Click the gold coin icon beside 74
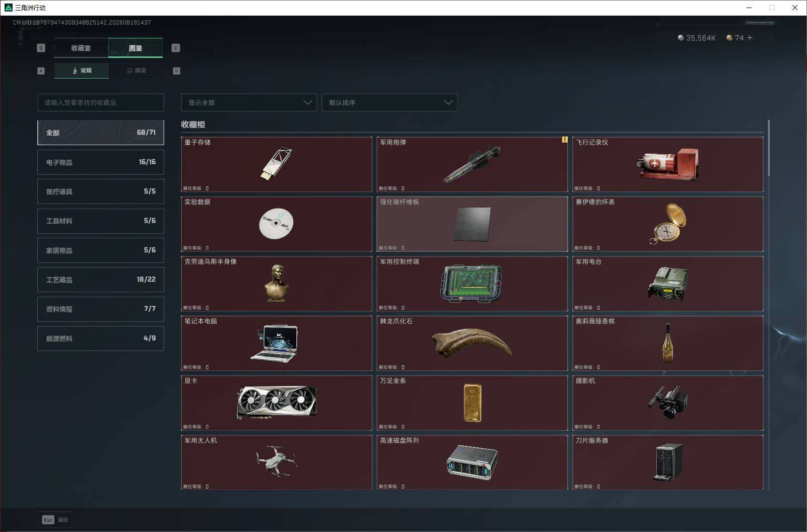Viewport: 807px width, 532px height. (x=729, y=38)
